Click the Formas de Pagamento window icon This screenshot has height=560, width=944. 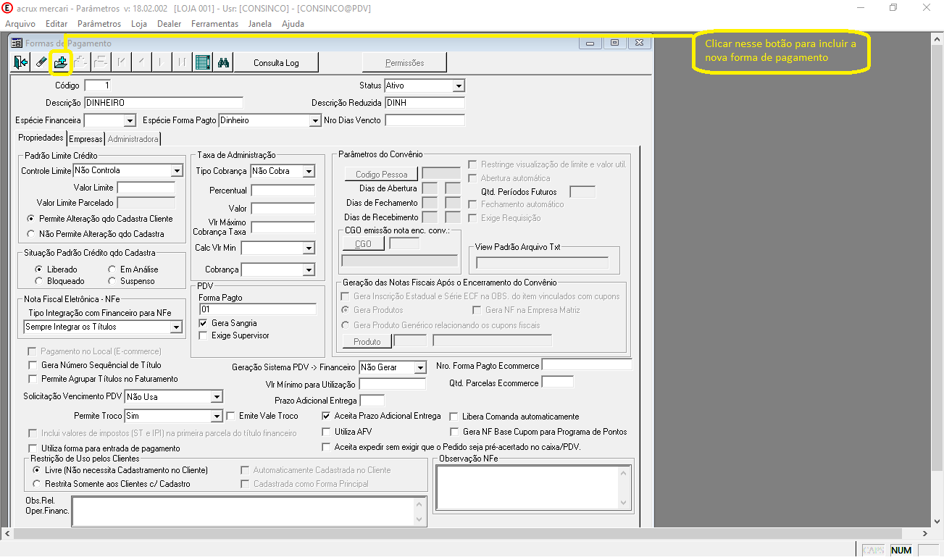pos(17,43)
